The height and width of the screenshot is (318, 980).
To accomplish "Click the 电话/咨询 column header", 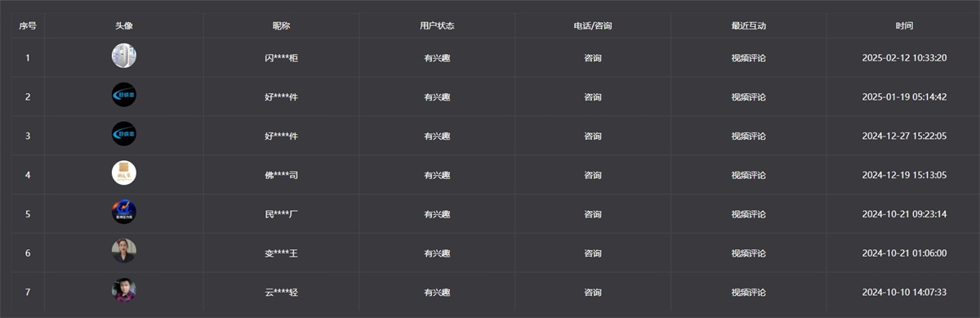I will 593,26.
